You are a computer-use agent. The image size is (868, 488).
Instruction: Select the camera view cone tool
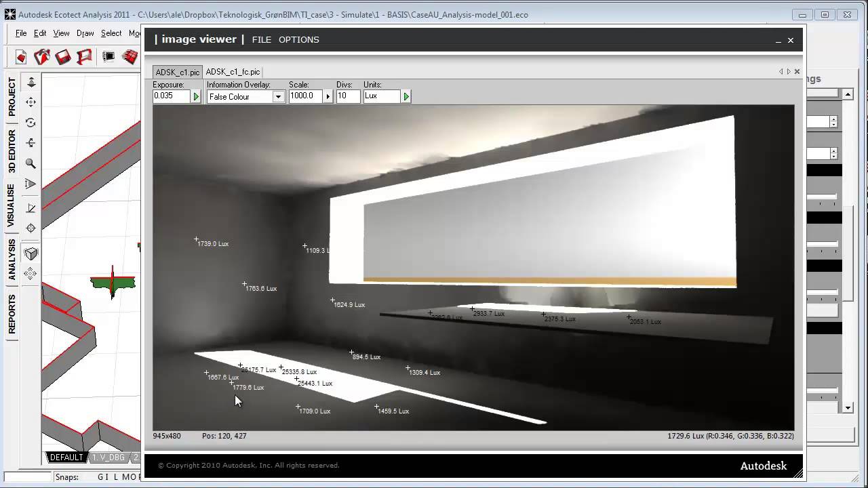point(31,184)
